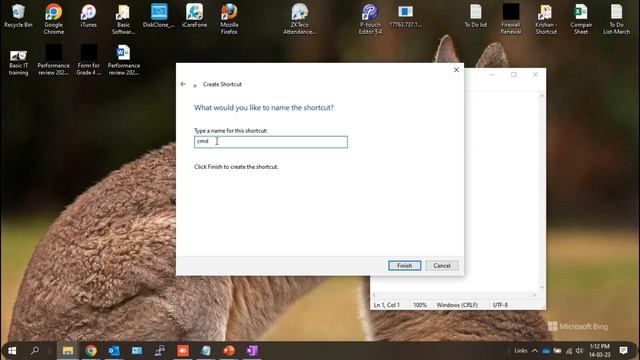Click the Finish button
This screenshot has height=360, width=640.
[404, 266]
